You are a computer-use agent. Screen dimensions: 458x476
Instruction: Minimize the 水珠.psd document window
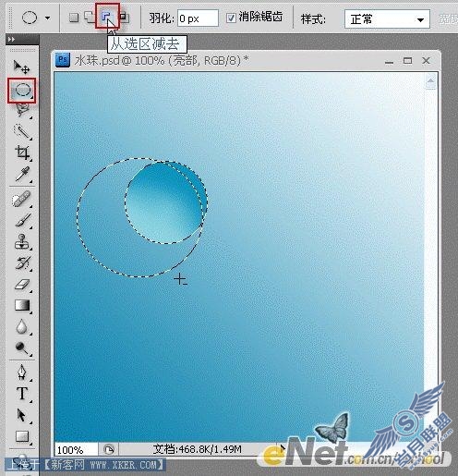pos(389,62)
